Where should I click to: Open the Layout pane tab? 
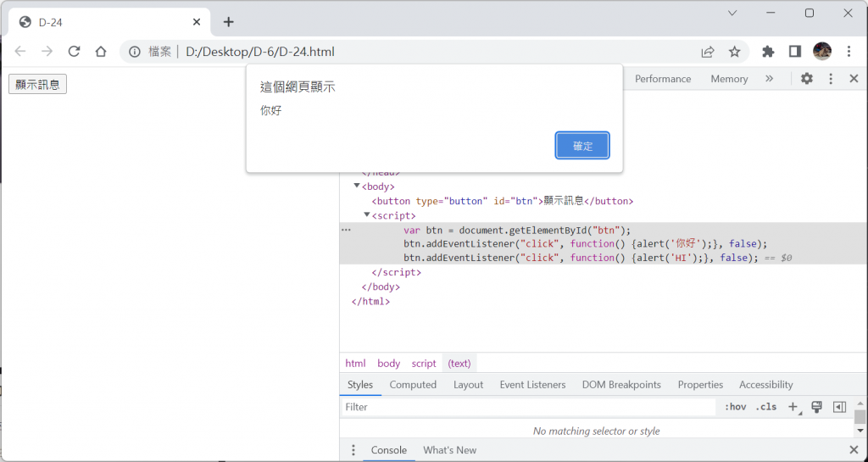pyautogui.click(x=468, y=385)
